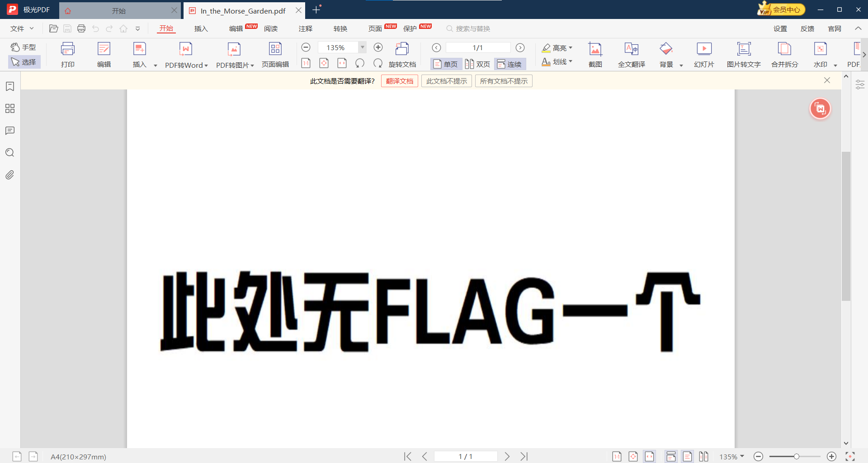Image resolution: width=868 pixels, height=463 pixels.
Task: Go to next page using ribbon arrow
Action: pyautogui.click(x=520, y=47)
